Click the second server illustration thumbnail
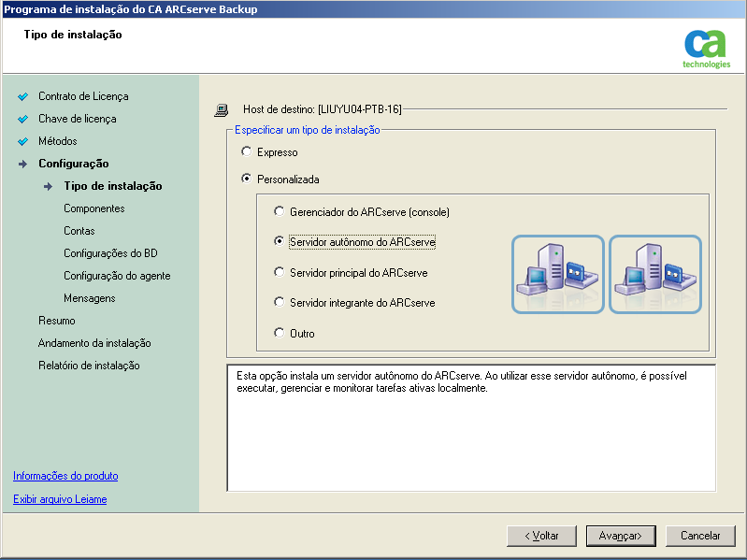This screenshot has width=747, height=560. click(x=655, y=274)
